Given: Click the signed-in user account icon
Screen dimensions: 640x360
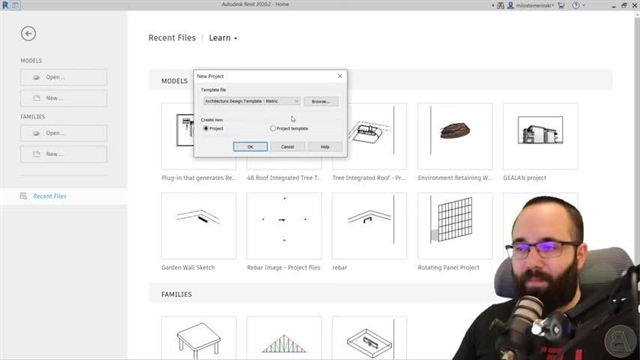Looking at the screenshot, I should (x=510, y=5).
